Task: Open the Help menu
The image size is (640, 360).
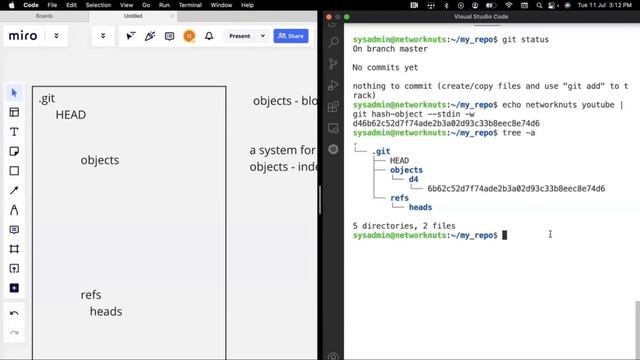Action: [x=247, y=5]
